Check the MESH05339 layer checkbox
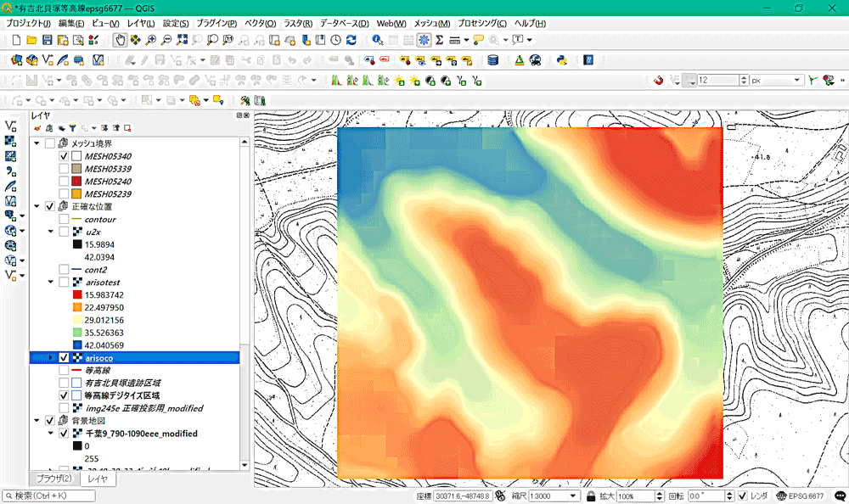 click(x=64, y=169)
